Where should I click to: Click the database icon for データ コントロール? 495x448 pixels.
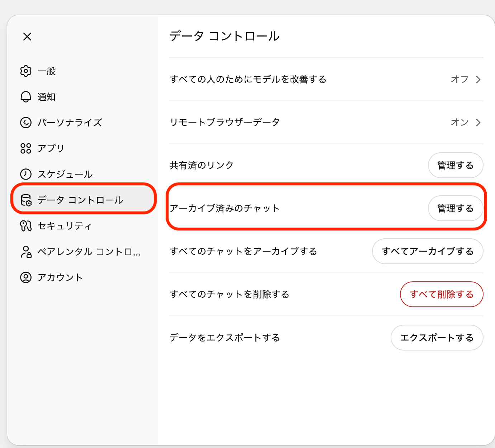[26, 200]
